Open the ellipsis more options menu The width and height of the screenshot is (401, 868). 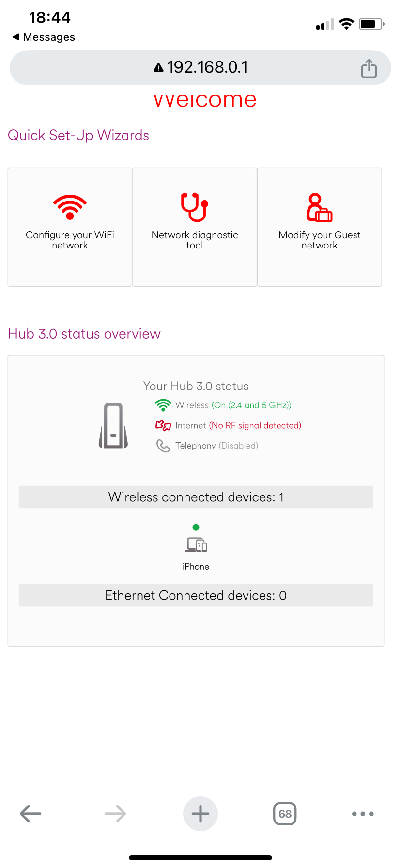coord(362,813)
